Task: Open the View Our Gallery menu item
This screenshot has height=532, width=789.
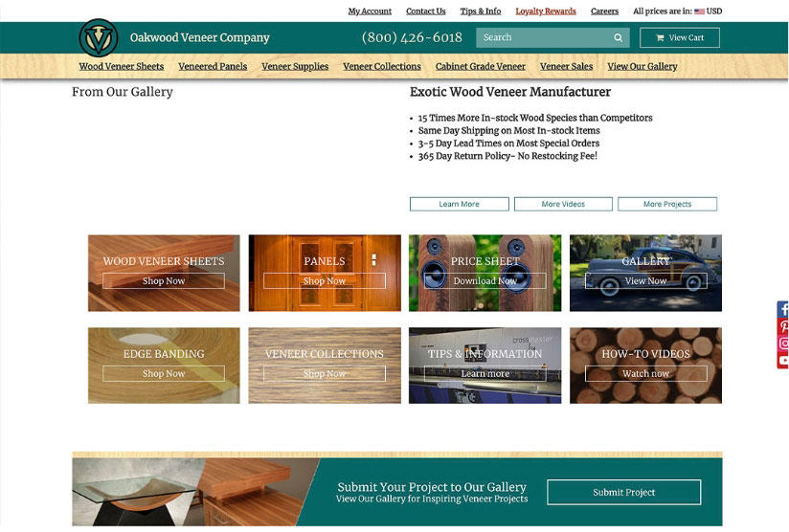Action: (642, 67)
